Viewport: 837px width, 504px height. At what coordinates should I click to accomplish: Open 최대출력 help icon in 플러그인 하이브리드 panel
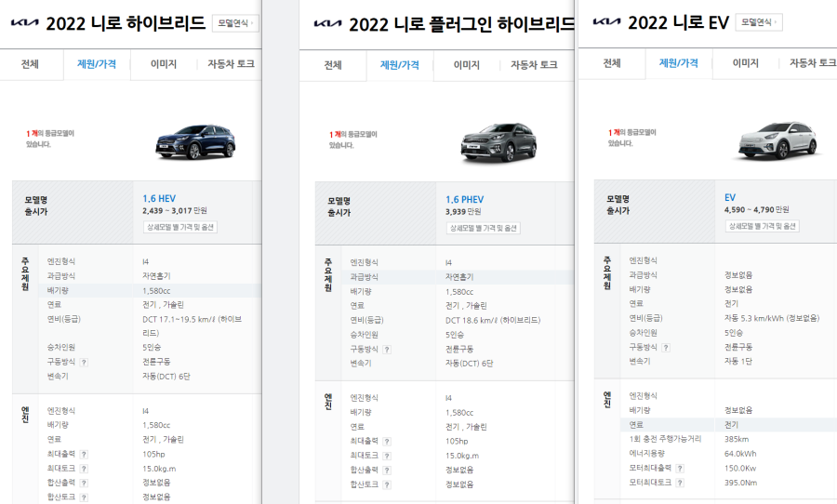387,442
